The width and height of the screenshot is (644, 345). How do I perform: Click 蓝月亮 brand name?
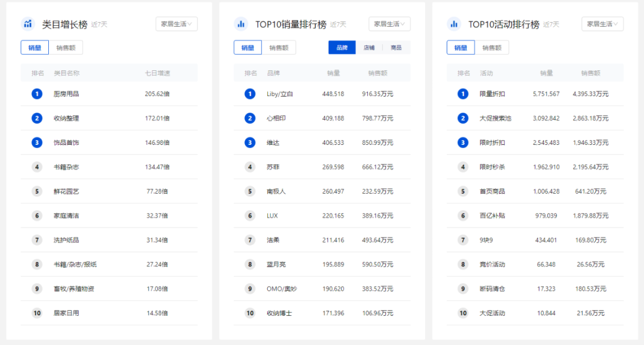click(x=276, y=264)
